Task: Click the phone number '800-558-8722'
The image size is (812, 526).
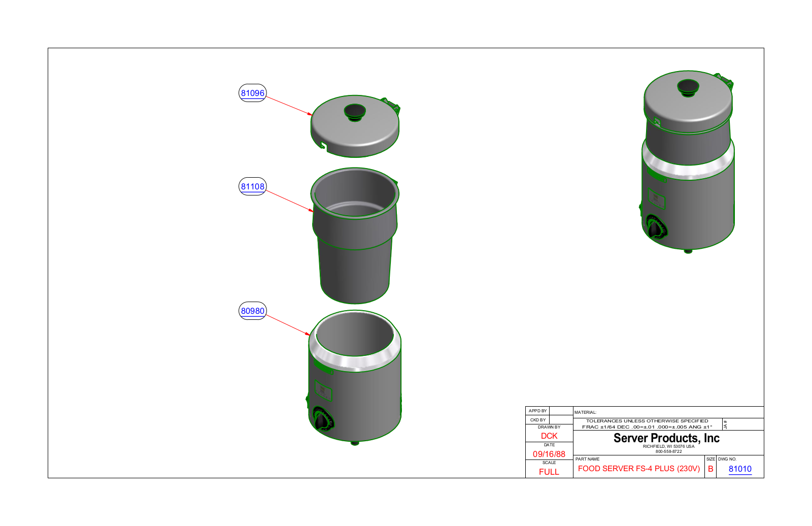Action: click(668, 452)
